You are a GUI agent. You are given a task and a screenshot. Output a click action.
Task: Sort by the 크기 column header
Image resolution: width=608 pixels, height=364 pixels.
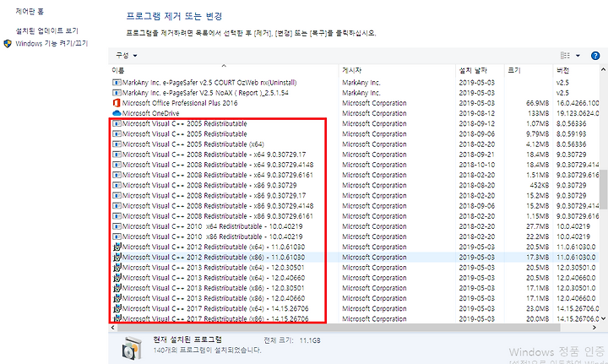coord(528,70)
